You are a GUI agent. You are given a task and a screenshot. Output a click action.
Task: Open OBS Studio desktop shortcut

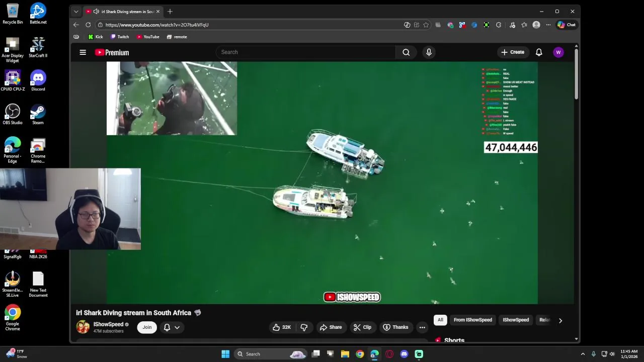13,115
